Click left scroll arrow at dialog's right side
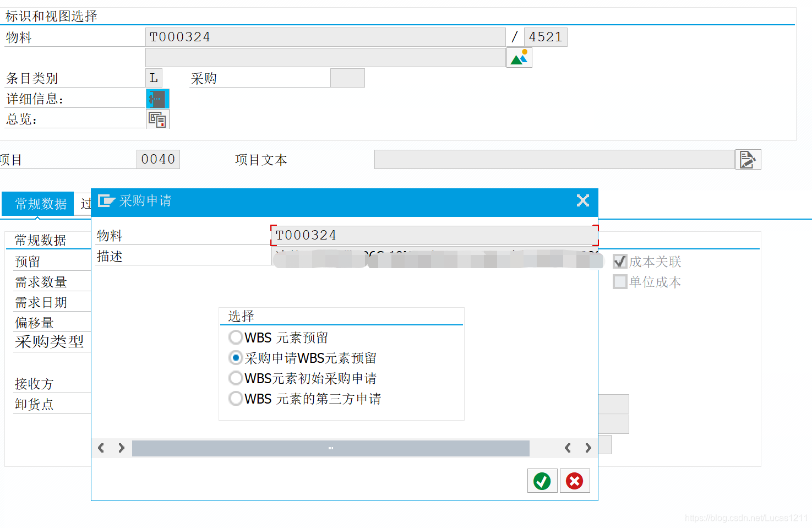Viewport: 812px width, 528px height. click(568, 448)
